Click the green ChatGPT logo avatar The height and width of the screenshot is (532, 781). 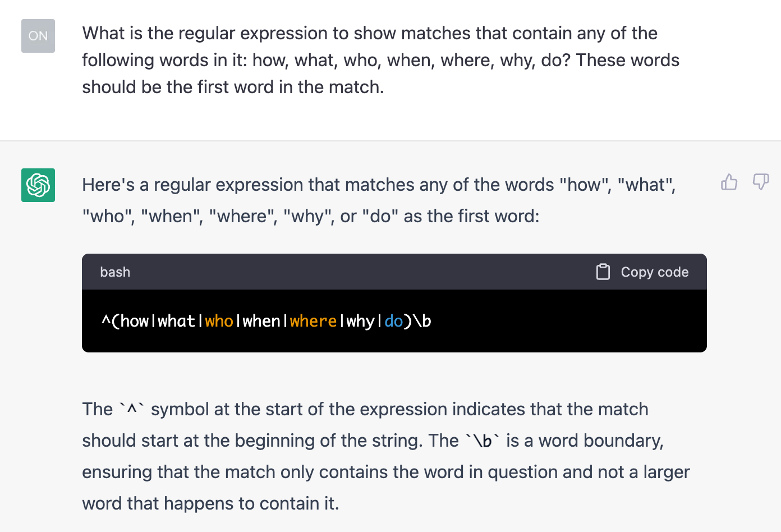click(x=38, y=185)
